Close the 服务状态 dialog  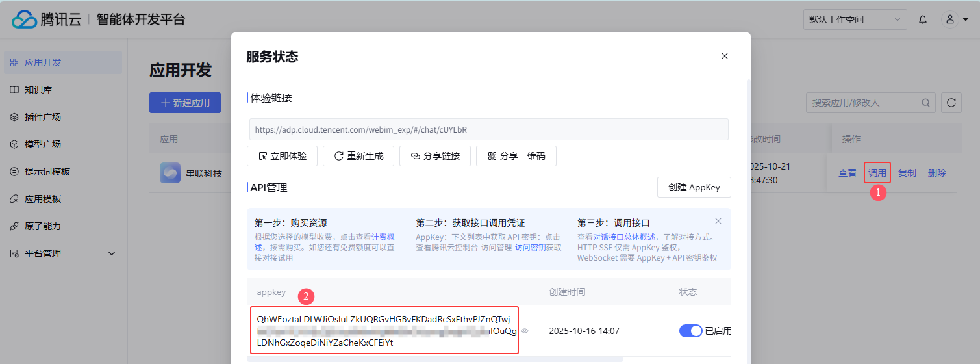coord(725,57)
